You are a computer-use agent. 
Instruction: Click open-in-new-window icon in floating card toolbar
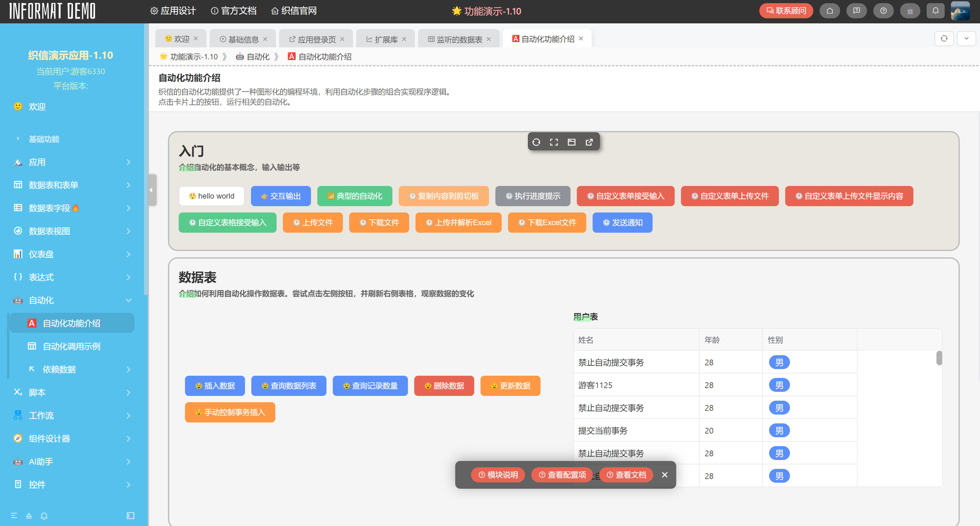click(589, 142)
